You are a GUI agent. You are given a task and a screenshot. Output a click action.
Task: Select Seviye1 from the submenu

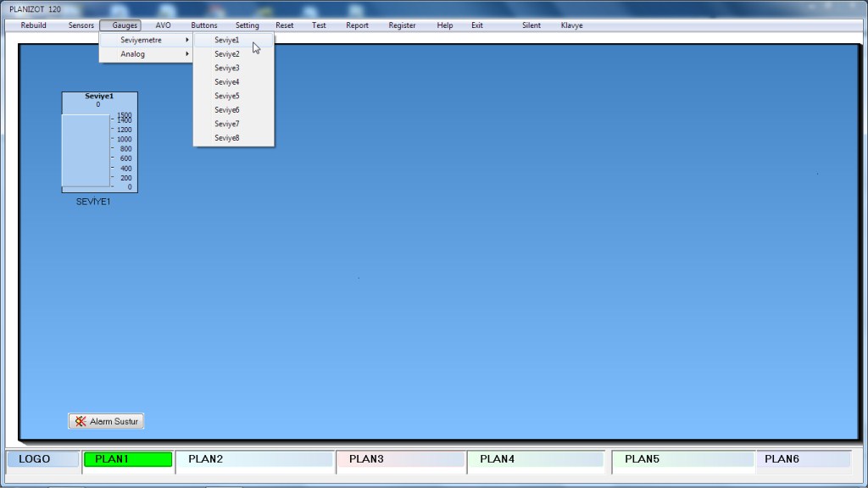pos(234,40)
